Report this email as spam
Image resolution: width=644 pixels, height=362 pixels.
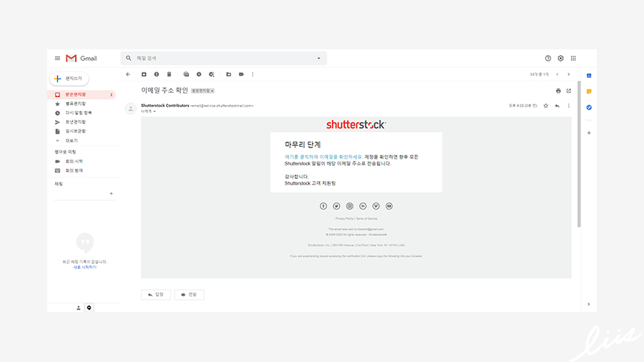[157, 74]
